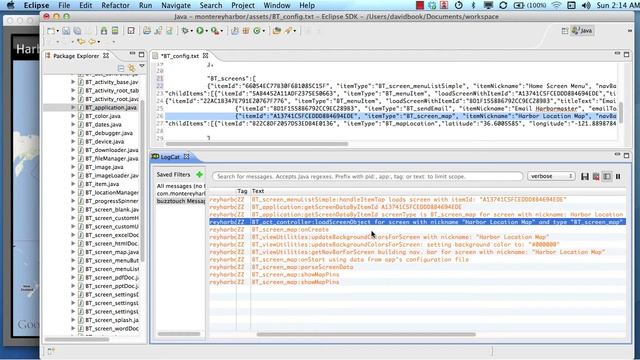Click the Back navigation arrow icon

[93, 42]
